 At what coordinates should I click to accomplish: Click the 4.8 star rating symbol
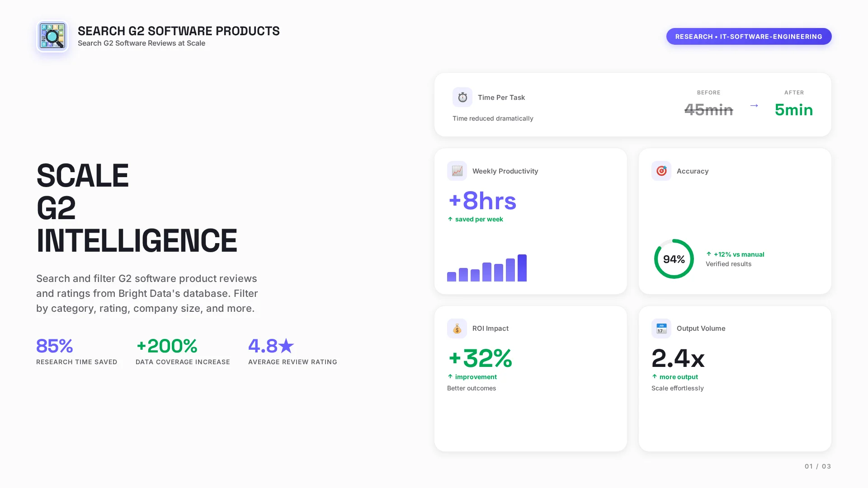point(287,346)
